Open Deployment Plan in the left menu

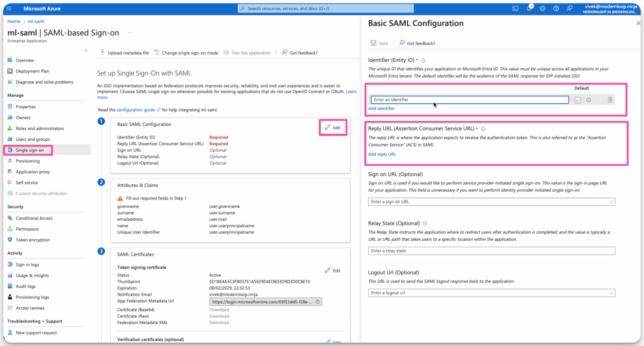tap(32, 71)
